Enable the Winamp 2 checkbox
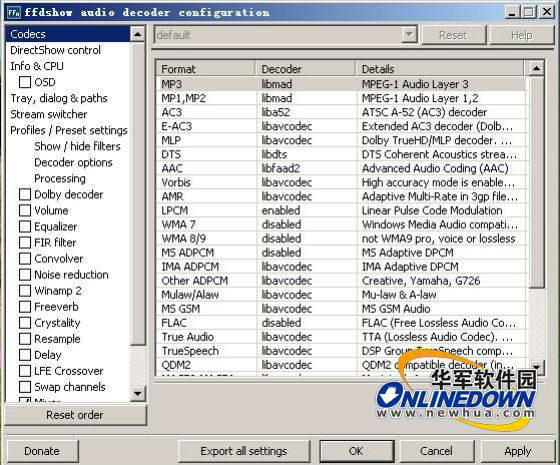This screenshot has width=560, height=465. (25, 291)
